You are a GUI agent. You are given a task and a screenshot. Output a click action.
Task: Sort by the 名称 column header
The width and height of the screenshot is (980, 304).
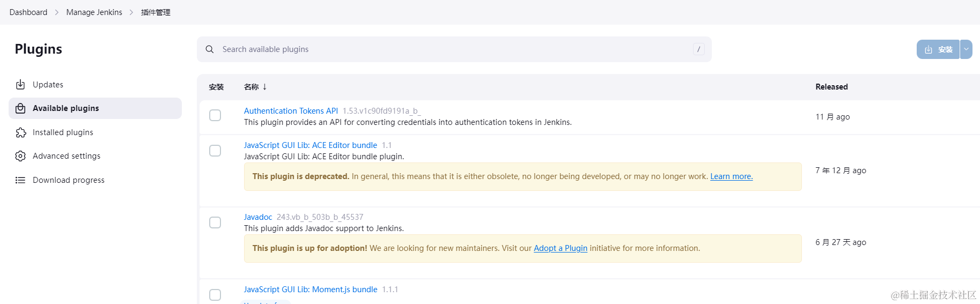(x=255, y=87)
